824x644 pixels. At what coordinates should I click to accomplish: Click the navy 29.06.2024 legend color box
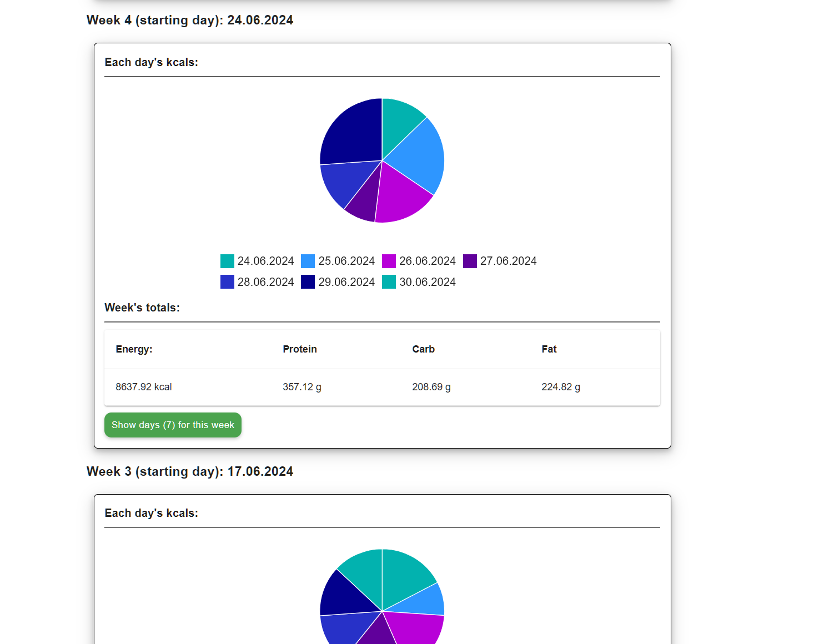coord(308,282)
